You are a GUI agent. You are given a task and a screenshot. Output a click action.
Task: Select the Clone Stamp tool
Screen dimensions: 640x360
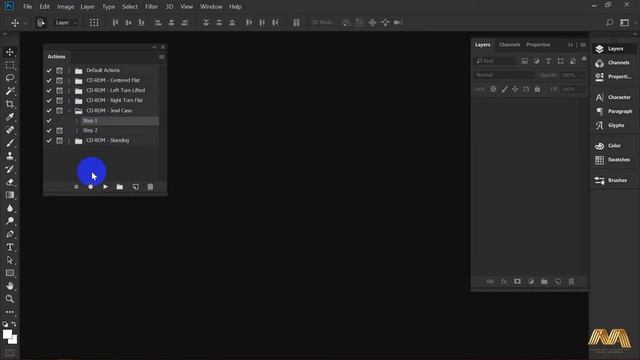click(10, 156)
